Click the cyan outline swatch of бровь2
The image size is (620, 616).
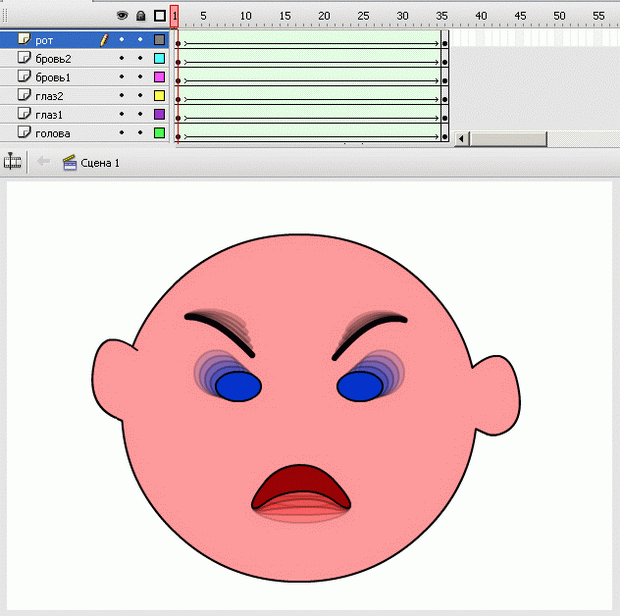click(x=159, y=59)
